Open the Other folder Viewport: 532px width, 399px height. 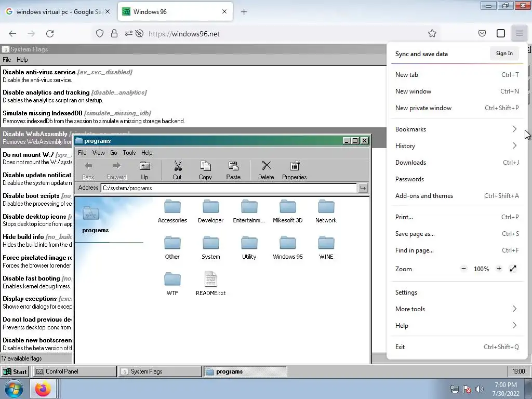tap(172, 248)
